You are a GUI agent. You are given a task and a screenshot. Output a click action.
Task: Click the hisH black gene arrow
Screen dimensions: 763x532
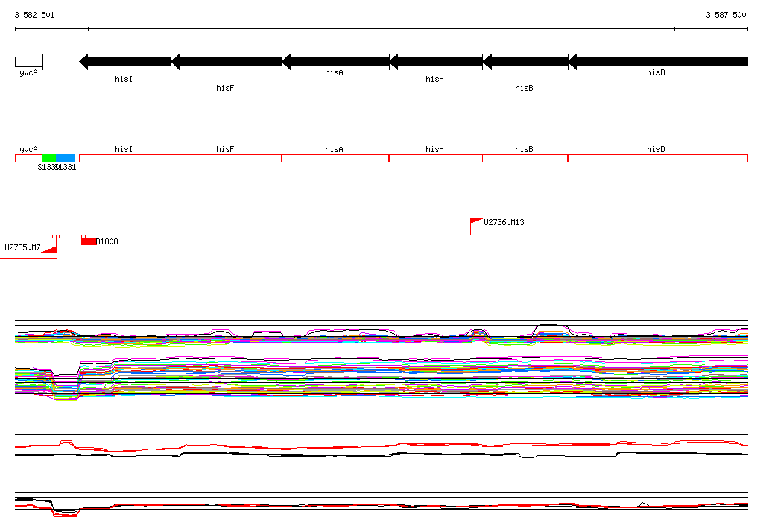[x=436, y=62]
